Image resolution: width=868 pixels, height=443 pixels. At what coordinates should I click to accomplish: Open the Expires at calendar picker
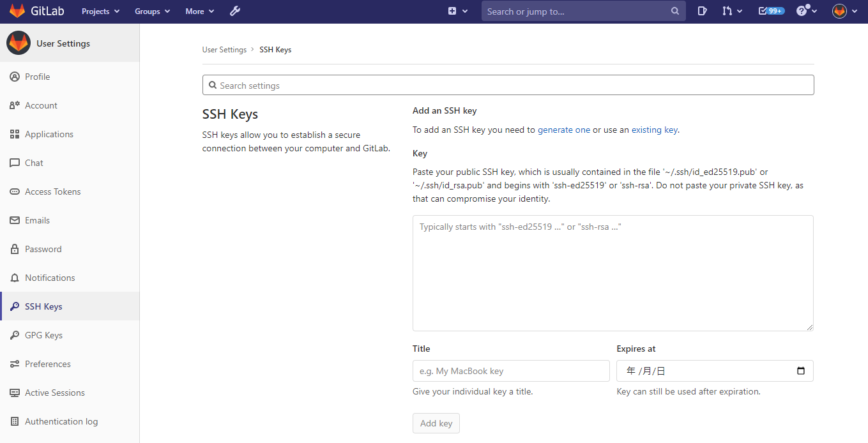(x=801, y=370)
